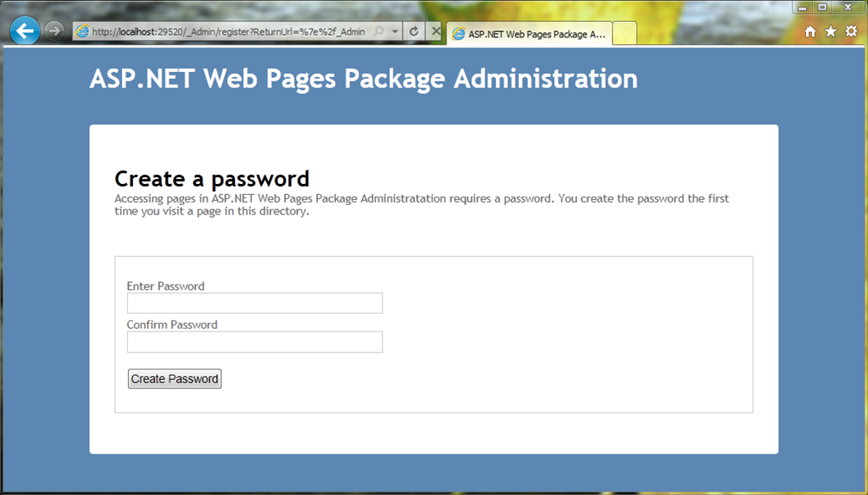
Task: Open the Home page with the house icon
Action: [x=810, y=31]
